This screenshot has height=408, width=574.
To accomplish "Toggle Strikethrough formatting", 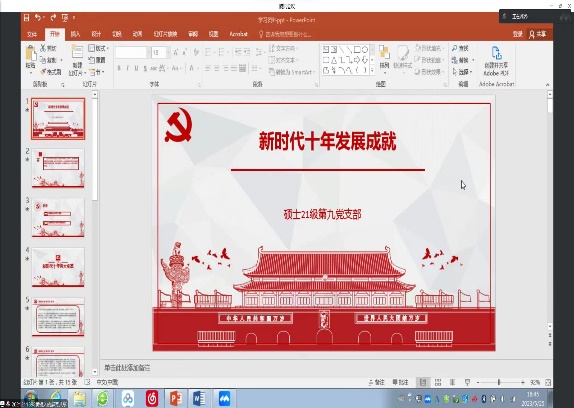I will click(x=153, y=68).
